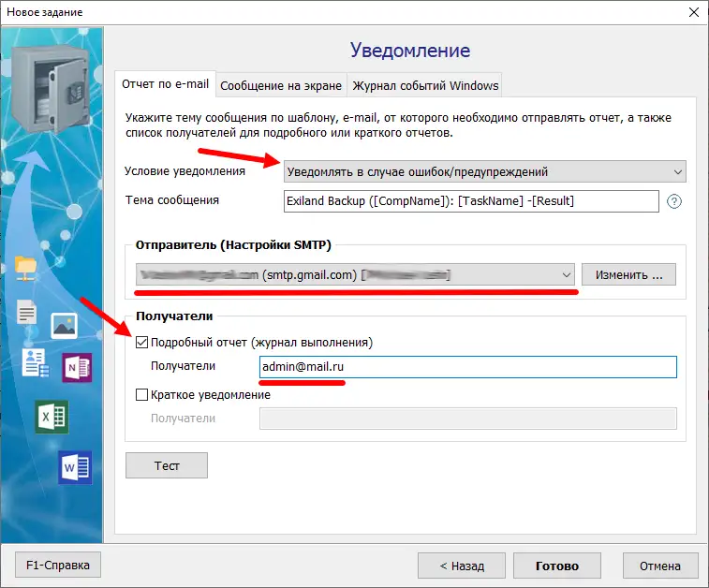Screen dimensions: 709x588
Task: Expand the 'Условие уведомления' dropdown
Action: coord(484,172)
